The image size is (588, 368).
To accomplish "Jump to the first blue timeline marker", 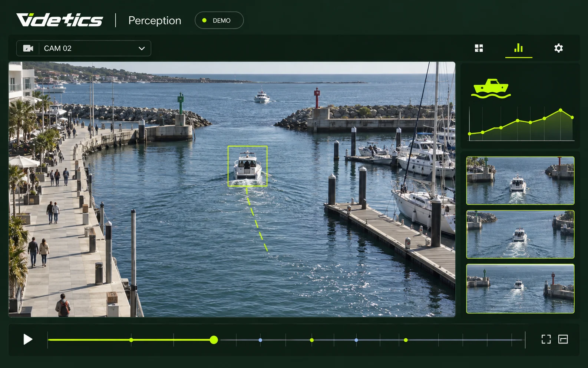I will 260,340.
